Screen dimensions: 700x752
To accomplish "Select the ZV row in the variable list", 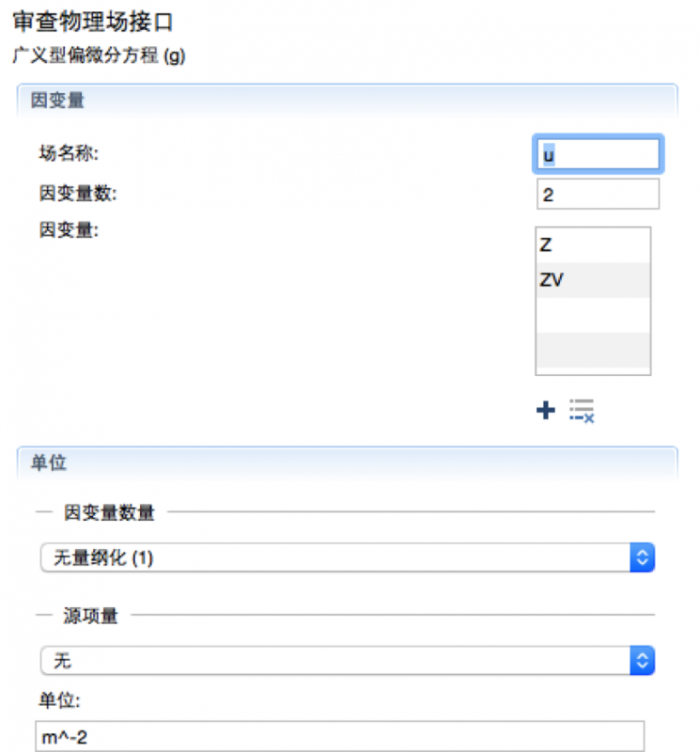I will pos(592,279).
